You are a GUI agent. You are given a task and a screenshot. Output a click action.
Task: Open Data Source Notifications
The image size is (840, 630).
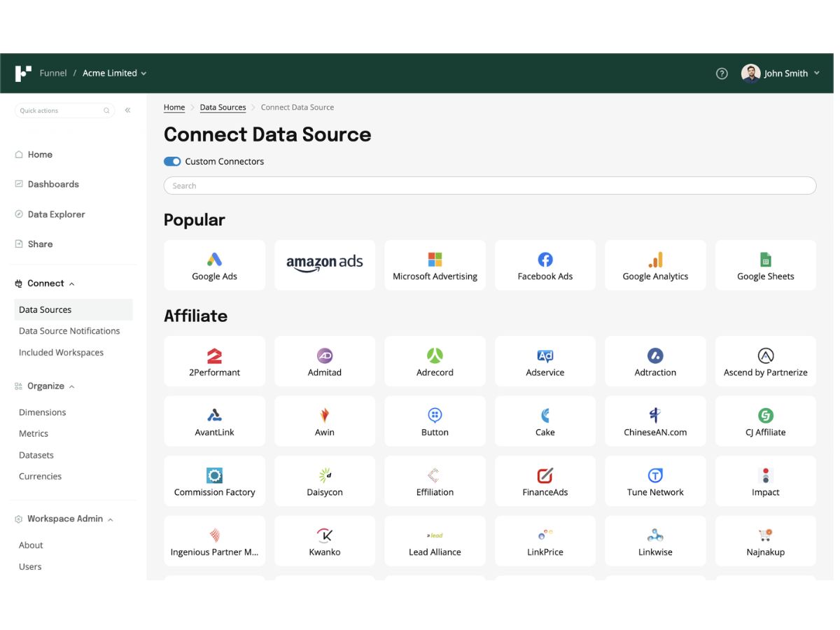click(69, 331)
